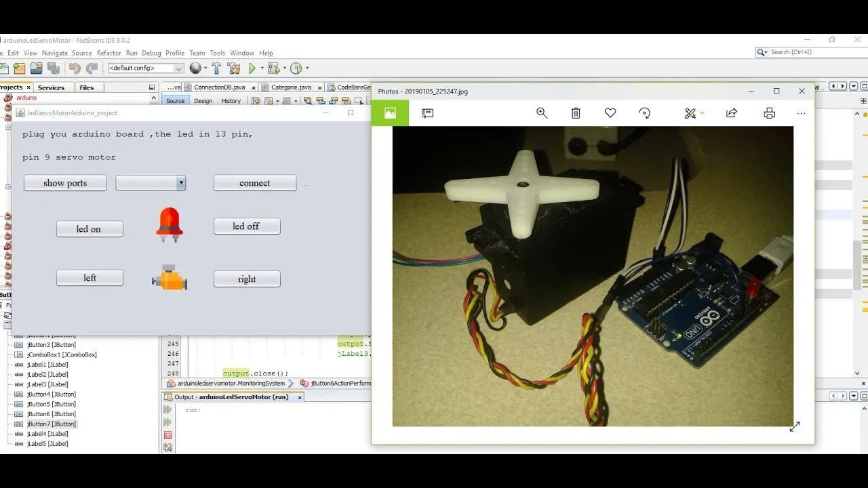Open the Tools menu
Image resolution: width=868 pixels, height=488 pixels.
pyautogui.click(x=217, y=53)
